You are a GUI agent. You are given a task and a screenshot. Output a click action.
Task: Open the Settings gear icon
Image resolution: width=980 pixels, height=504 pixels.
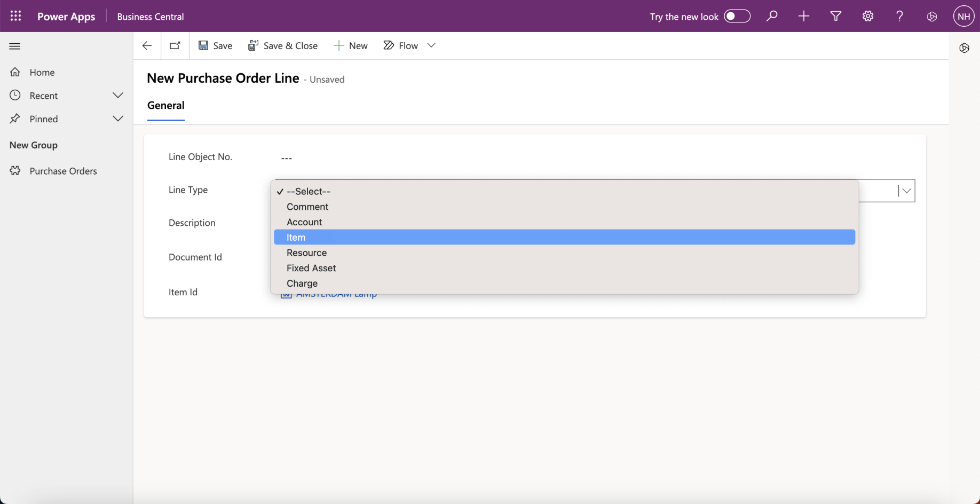(868, 16)
